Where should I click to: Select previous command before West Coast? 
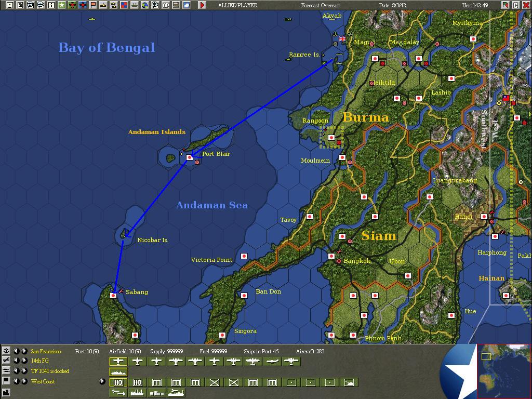(16, 381)
